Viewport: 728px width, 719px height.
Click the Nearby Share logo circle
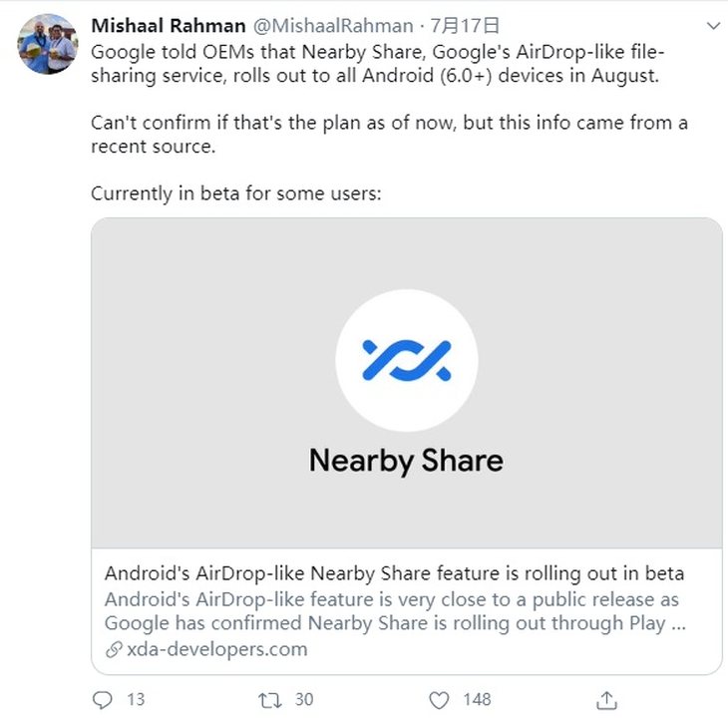[407, 361]
